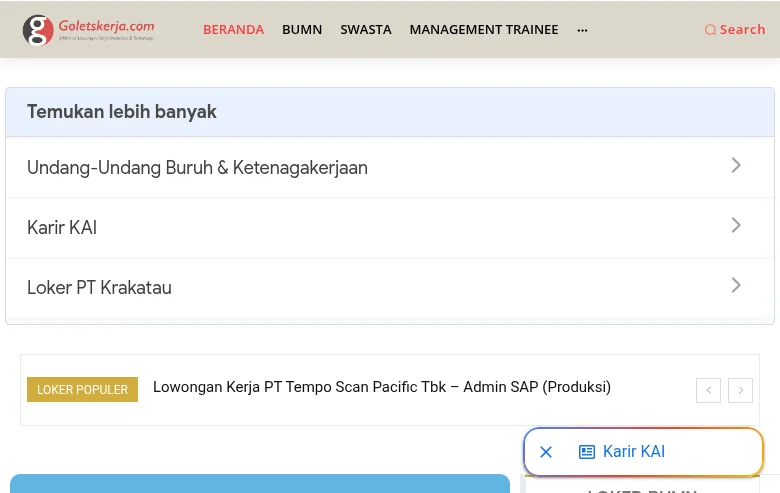Click the Search text link

point(742,30)
